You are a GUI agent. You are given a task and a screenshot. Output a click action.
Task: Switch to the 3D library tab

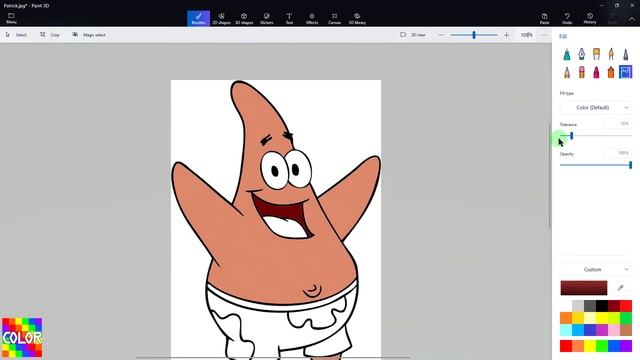tap(357, 18)
